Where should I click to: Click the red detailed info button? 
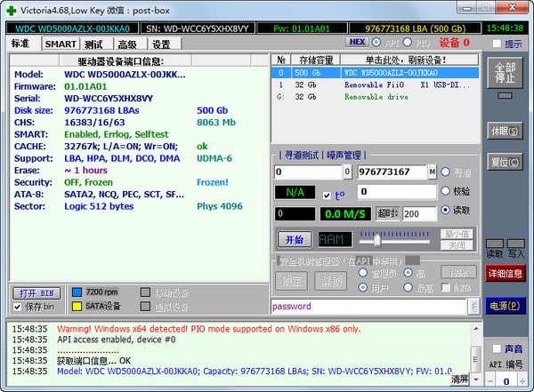tap(506, 273)
